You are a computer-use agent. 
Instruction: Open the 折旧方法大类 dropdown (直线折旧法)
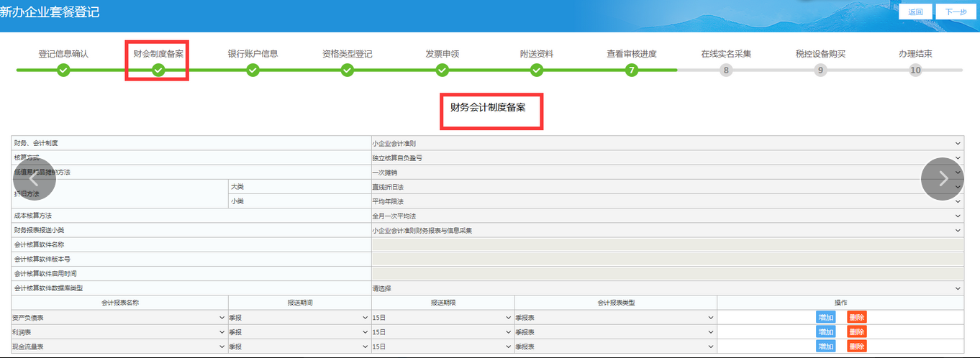tap(667, 187)
